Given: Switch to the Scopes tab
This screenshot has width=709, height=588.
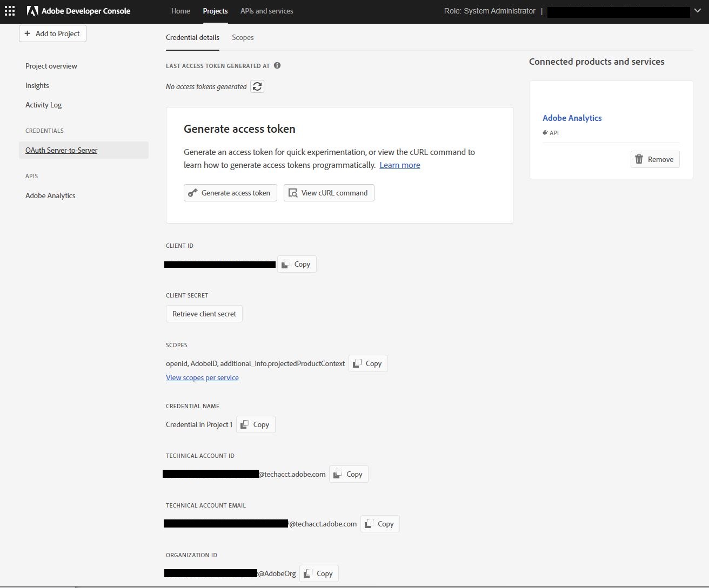Looking at the screenshot, I should pyautogui.click(x=243, y=37).
